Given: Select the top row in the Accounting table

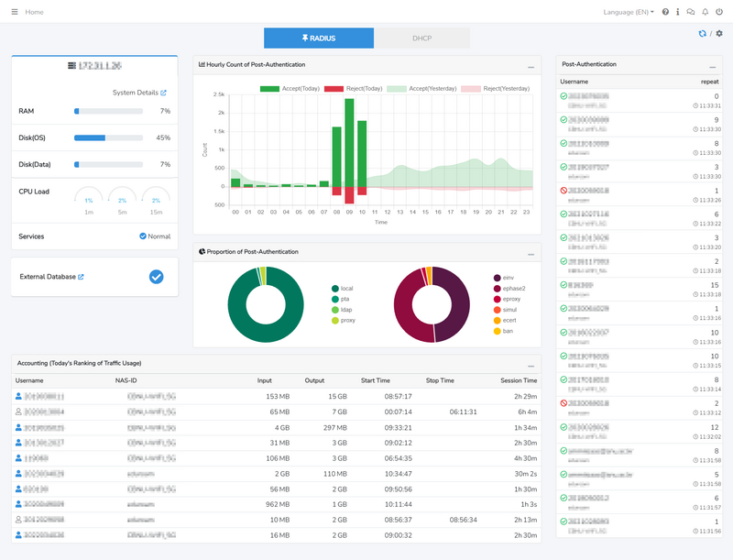Looking at the screenshot, I should 275,396.
